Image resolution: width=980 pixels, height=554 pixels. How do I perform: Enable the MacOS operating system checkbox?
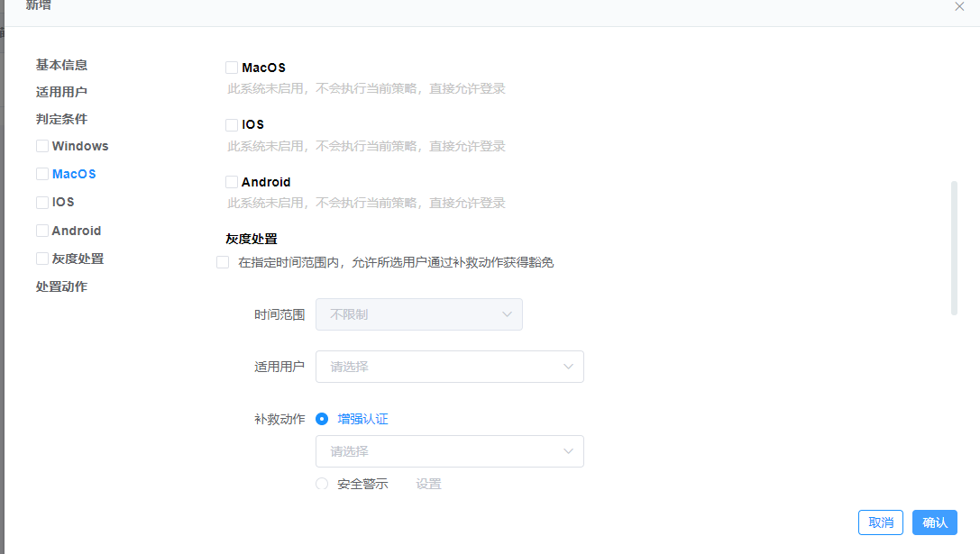232,67
